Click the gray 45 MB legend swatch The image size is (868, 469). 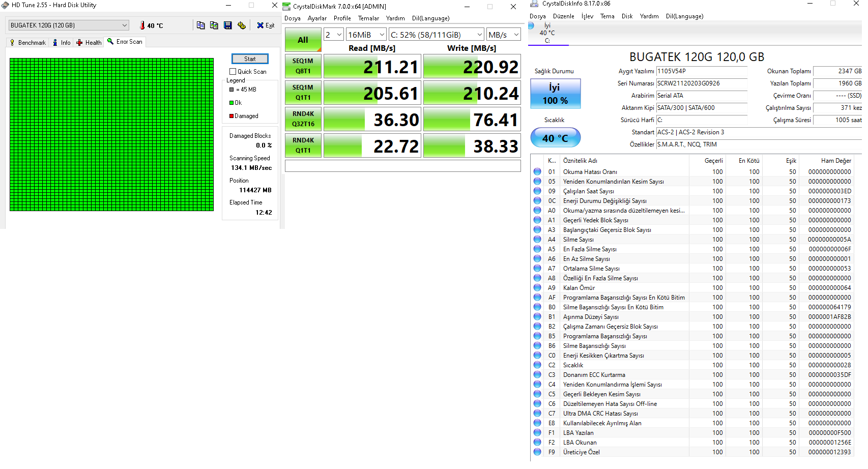coord(232,90)
